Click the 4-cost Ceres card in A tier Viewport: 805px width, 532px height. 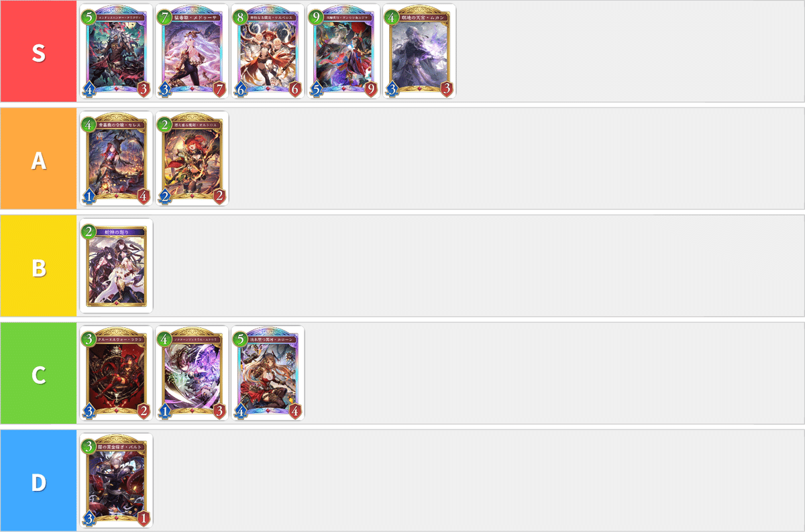[116, 159]
